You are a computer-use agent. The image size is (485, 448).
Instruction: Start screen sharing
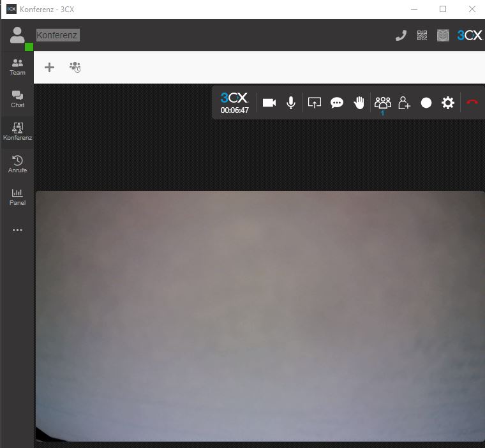click(314, 103)
